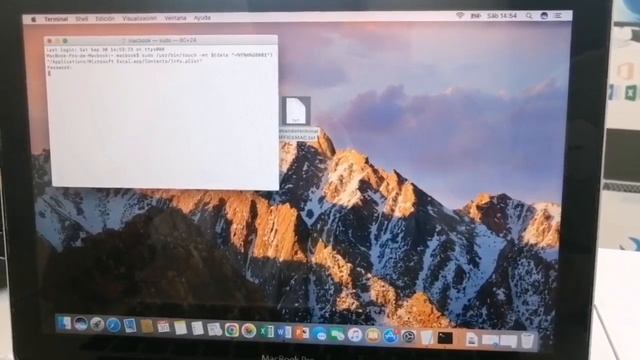This screenshot has width=640, height=360.
Task: Open Spotlight search magnifier
Action: coord(529,16)
